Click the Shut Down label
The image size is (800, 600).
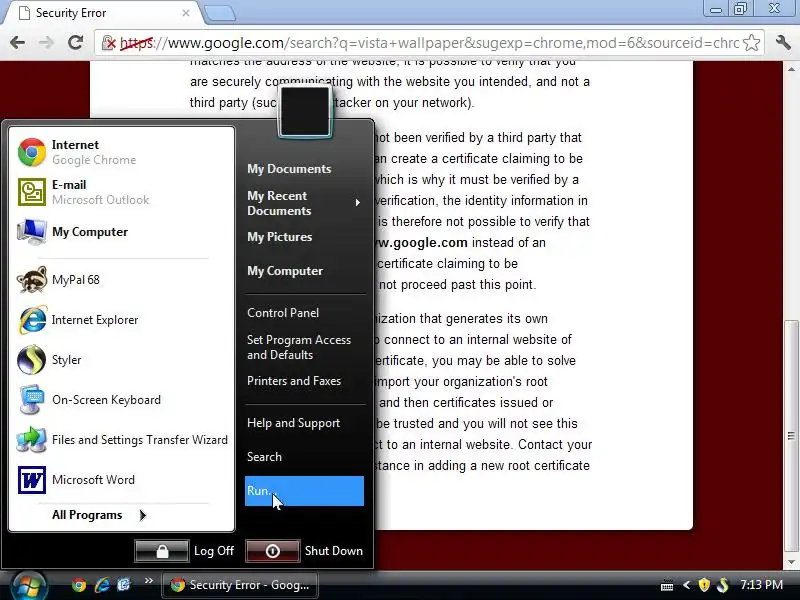point(334,551)
